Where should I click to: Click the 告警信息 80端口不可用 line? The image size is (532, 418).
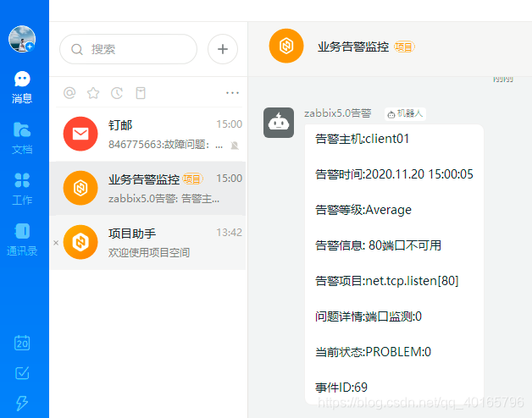[378, 245]
